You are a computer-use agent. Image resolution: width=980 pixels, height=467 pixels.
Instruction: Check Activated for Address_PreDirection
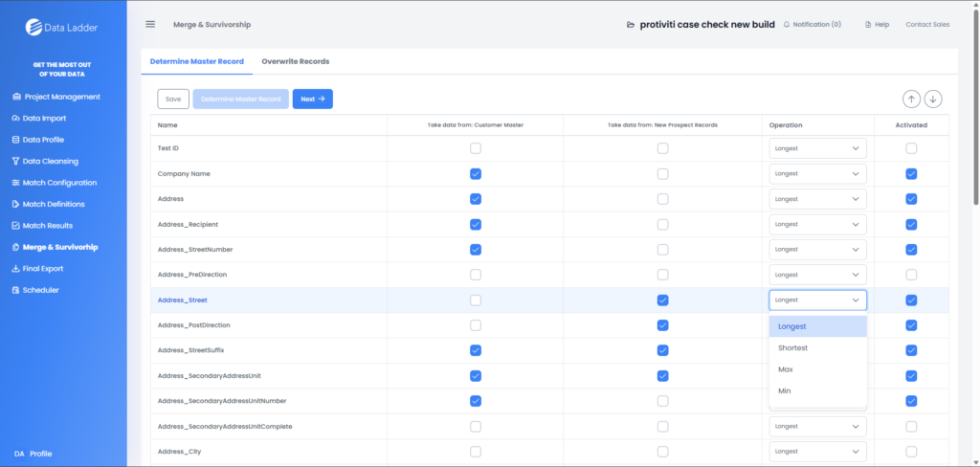(x=911, y=275)
